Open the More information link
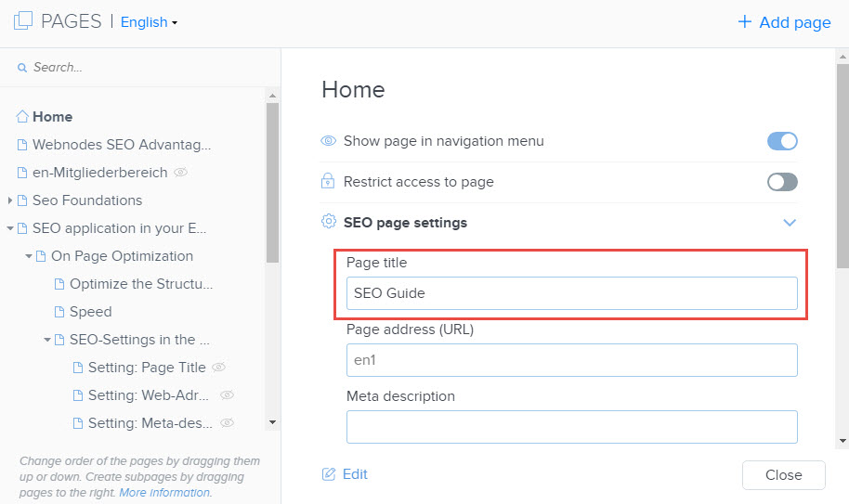This screenshot has height=504, width=849. click(x=164, y=493)
